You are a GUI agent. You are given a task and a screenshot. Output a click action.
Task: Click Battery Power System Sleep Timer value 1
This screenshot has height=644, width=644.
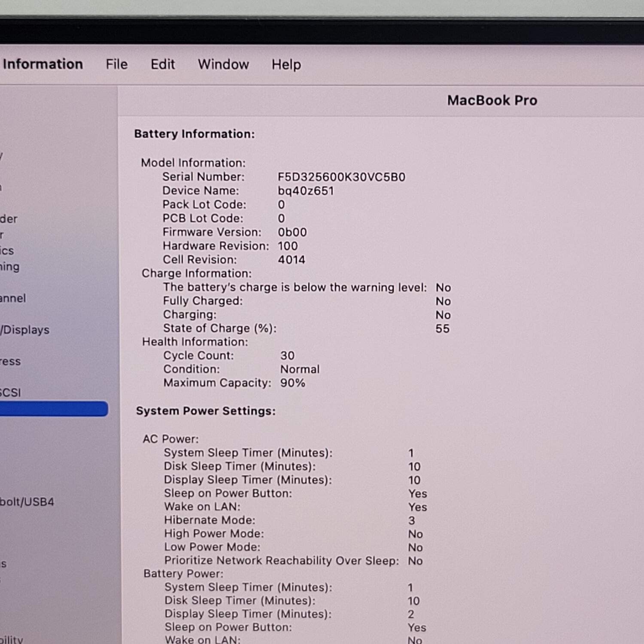[x=410, y=587]
